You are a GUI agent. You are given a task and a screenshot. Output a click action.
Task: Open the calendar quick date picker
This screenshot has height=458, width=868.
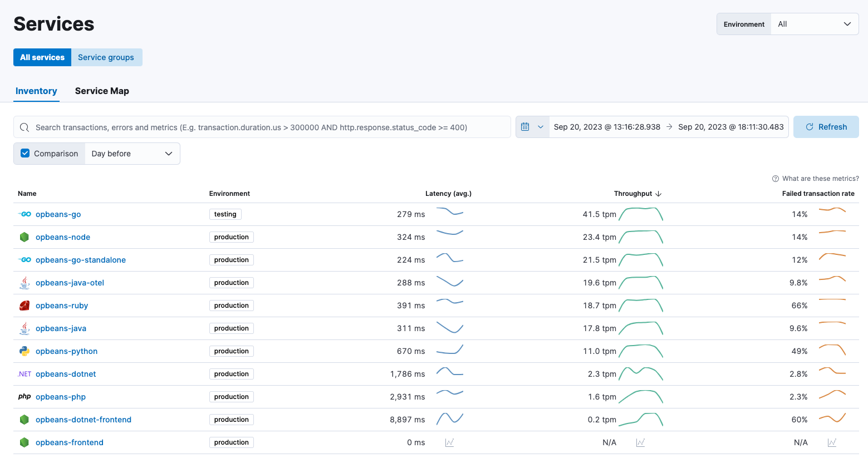pyautogui.click(x=532, y=127)
